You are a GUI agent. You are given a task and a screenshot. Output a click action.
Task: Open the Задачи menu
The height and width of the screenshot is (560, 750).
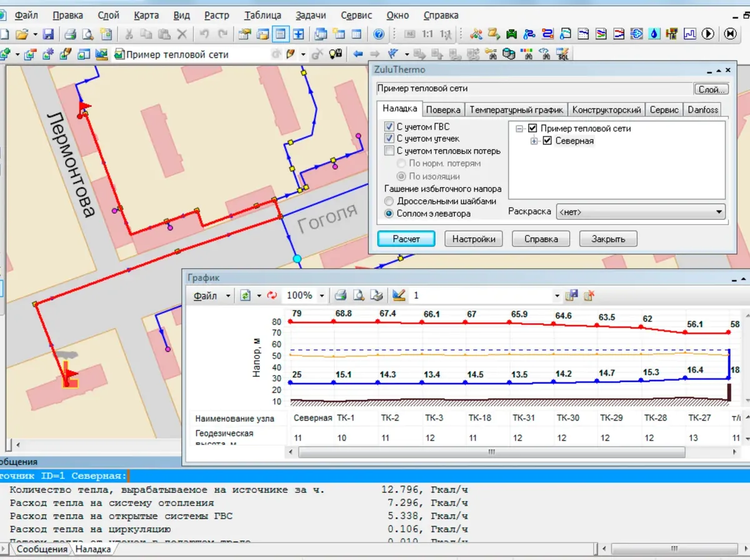(311, 15)
